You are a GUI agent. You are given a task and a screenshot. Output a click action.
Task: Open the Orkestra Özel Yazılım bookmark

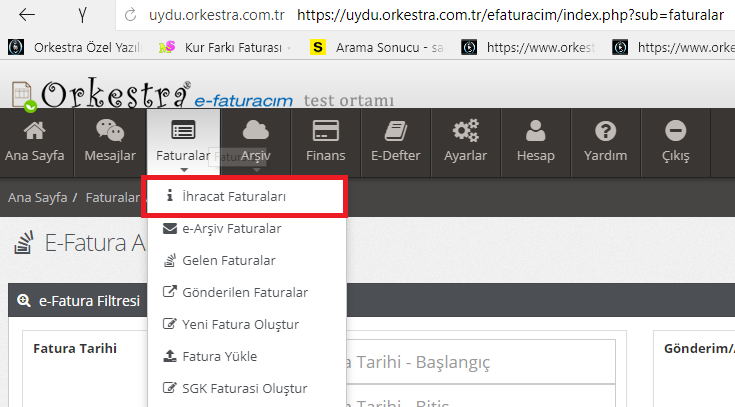coord(75,47)
